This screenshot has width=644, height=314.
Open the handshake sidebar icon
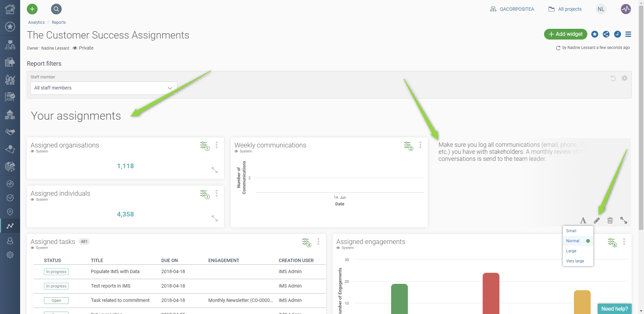(10, 132)
